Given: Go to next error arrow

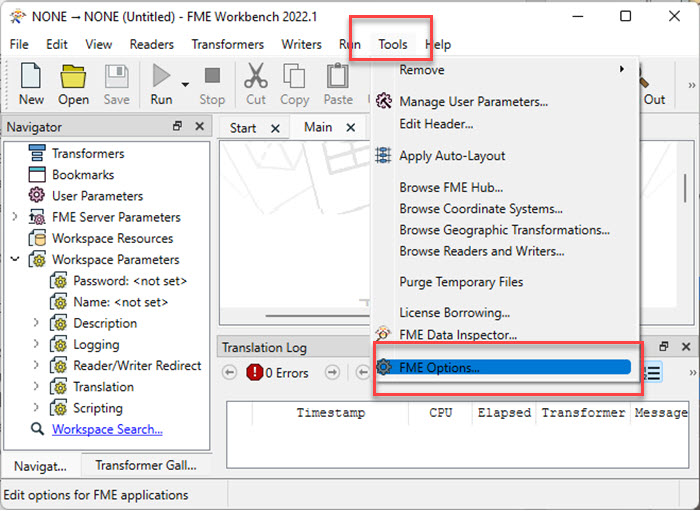Looking at the screenshot, I should 332,372.
